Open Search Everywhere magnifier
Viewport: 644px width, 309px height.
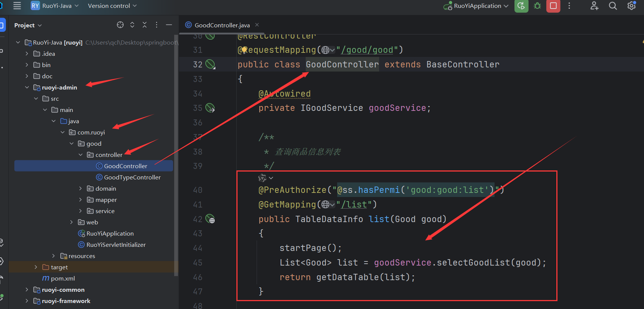point(613,6)
